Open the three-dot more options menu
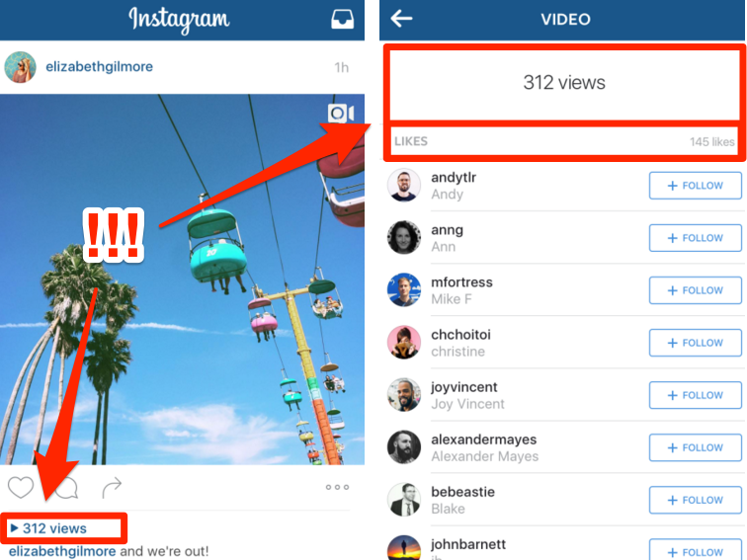This screenshot has width=747, height=560. (337, 487)
